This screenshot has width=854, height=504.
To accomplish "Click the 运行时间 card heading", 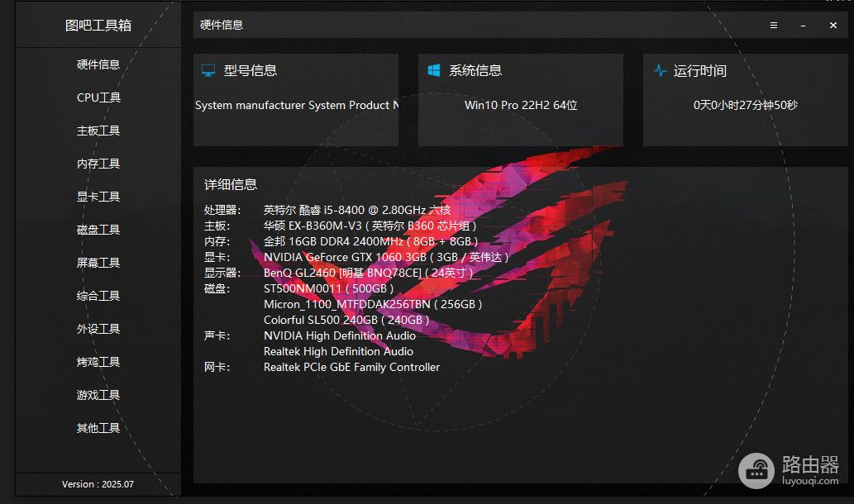I will coord(700,71).
